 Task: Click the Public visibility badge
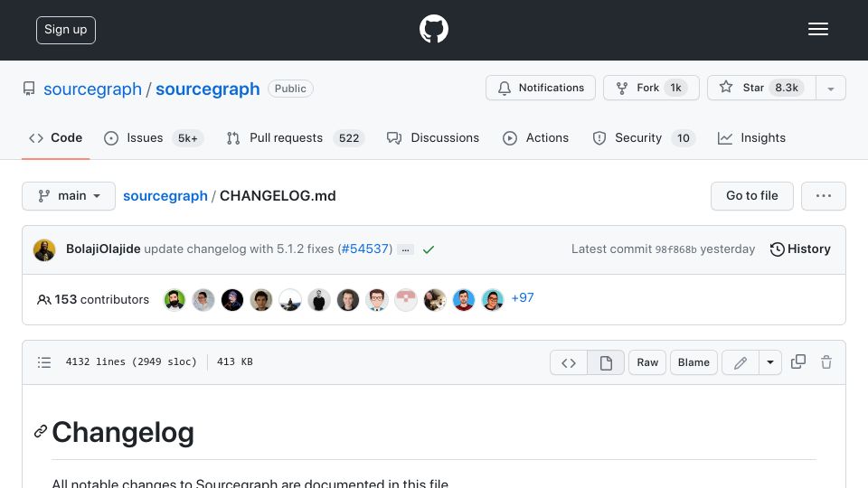[x=290, y=89]
